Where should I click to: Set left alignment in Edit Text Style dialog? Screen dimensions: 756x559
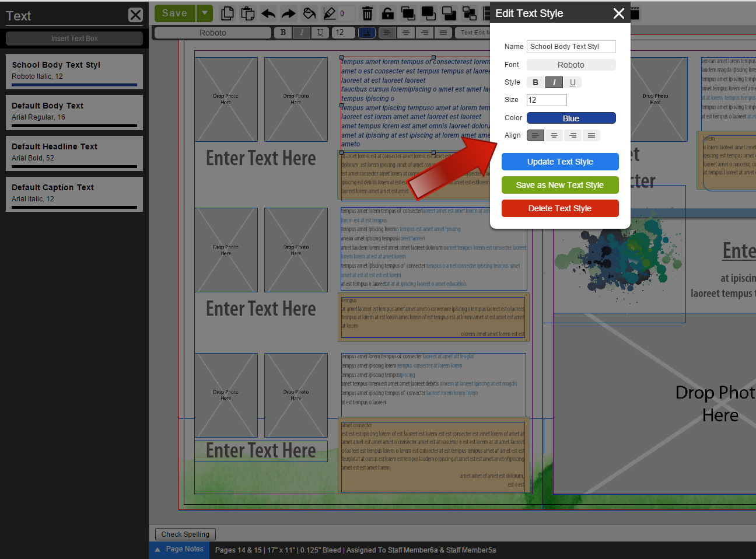tap(535, 135)
